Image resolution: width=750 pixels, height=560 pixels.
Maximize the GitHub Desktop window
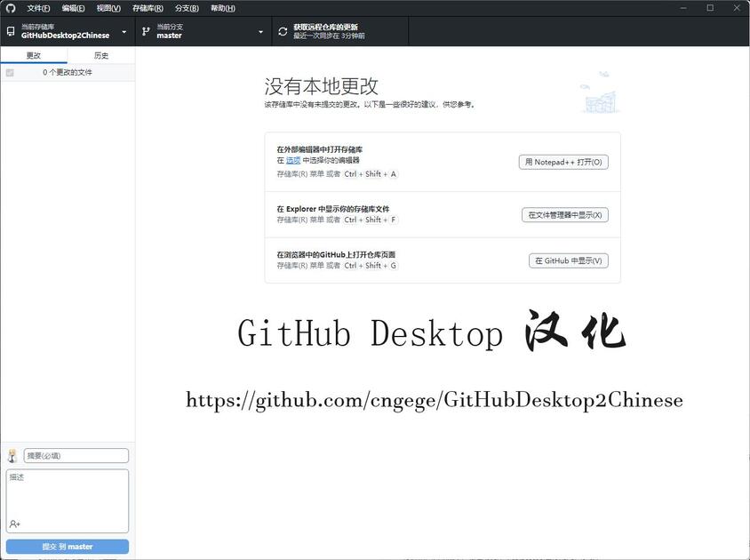point(710,8)
